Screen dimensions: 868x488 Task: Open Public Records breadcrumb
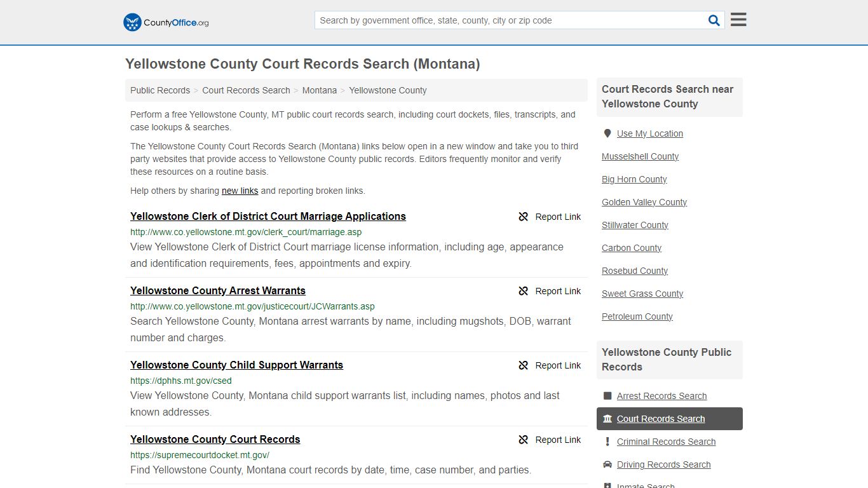[x=160, y=90]
